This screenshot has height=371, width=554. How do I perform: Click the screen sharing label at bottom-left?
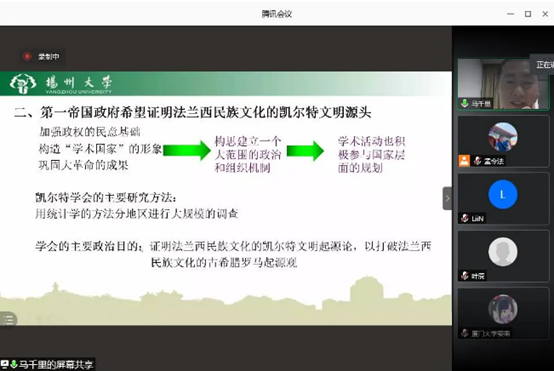pyautogui.click(x=48, y=364)
